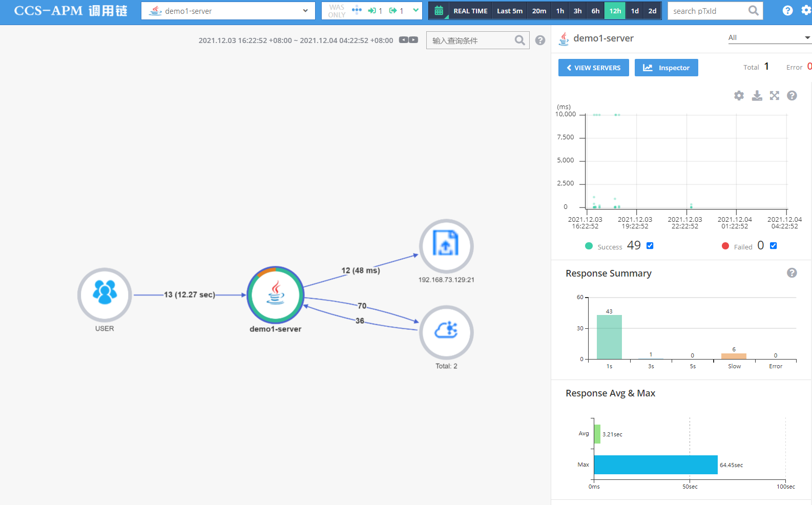Image resolution: width=812 pixels, height=505 pixels.
Task: Toggle the Success checkbox
Action: tap(650, 246)
